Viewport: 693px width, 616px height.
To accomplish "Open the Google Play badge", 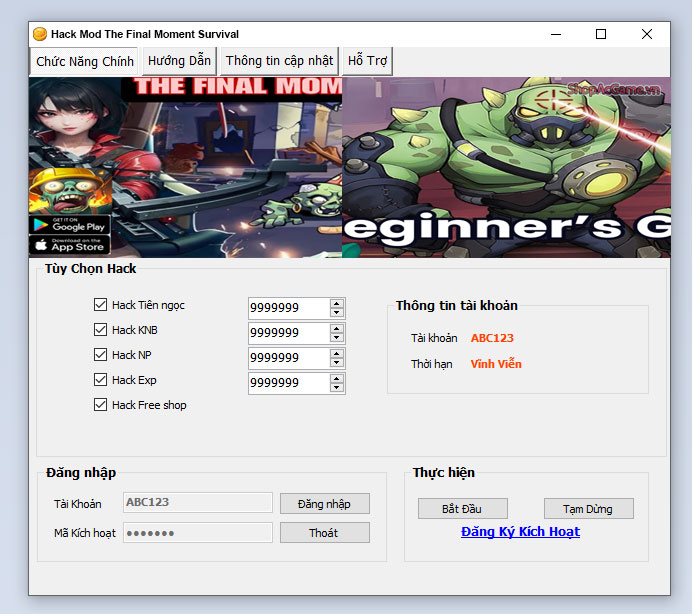I will click(70, 225).
